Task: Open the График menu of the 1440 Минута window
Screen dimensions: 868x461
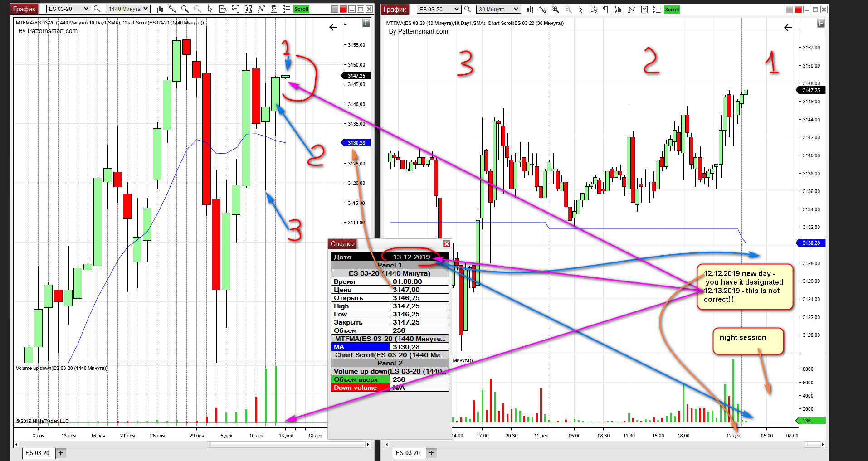Action: tap(24, 9)
